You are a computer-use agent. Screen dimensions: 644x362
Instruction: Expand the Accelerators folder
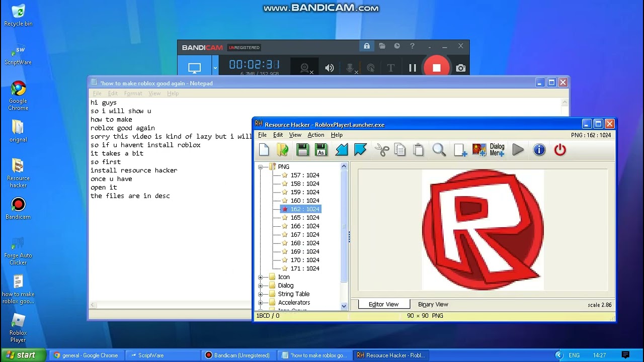261,303
